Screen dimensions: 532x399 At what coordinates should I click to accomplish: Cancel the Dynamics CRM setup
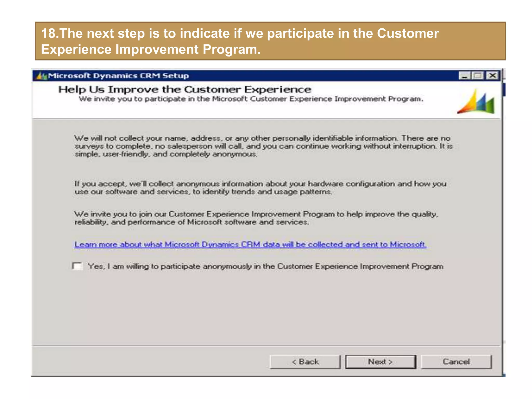pos(456,362)
